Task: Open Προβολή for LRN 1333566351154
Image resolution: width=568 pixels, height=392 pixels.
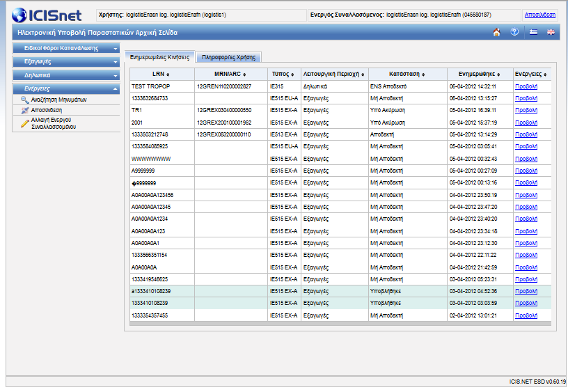Action: [526, 255]
